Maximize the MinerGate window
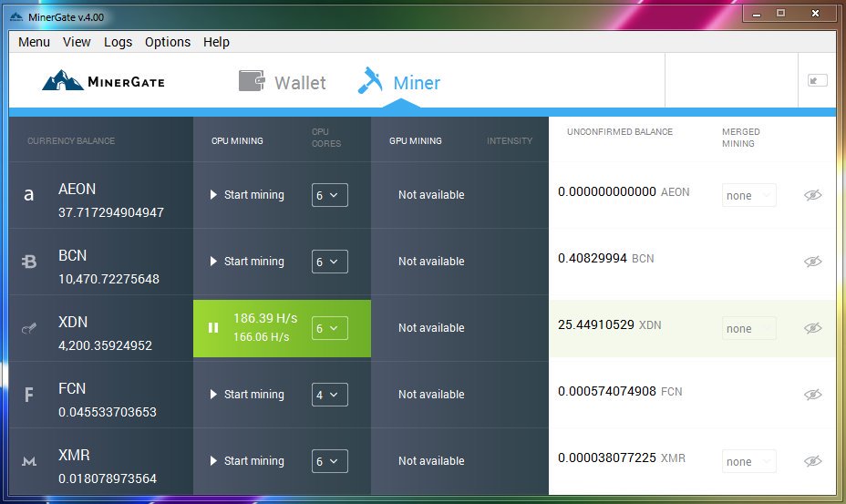 (x=780, y=13)
